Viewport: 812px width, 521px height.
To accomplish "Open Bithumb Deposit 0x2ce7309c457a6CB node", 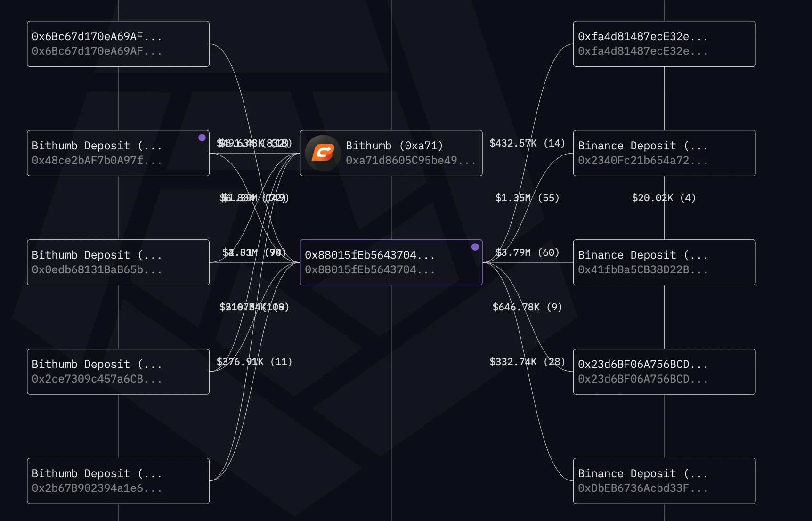I will [x=118, y=372].
